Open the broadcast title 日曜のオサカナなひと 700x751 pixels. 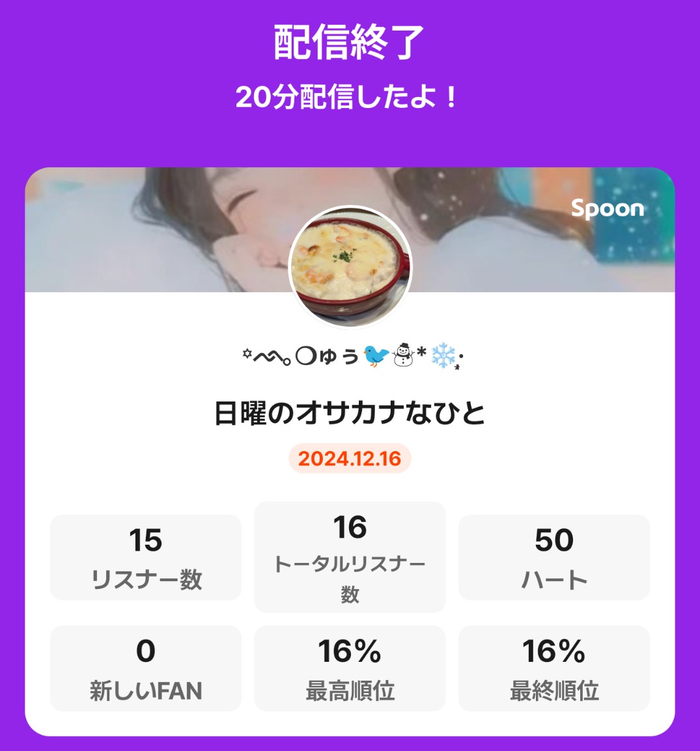[350, 413]
